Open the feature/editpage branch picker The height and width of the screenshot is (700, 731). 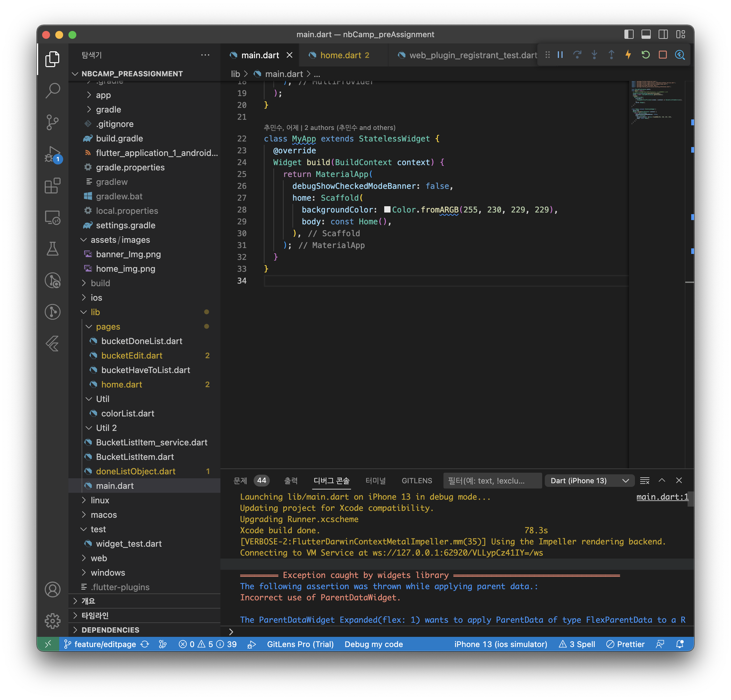click(100, 644)
